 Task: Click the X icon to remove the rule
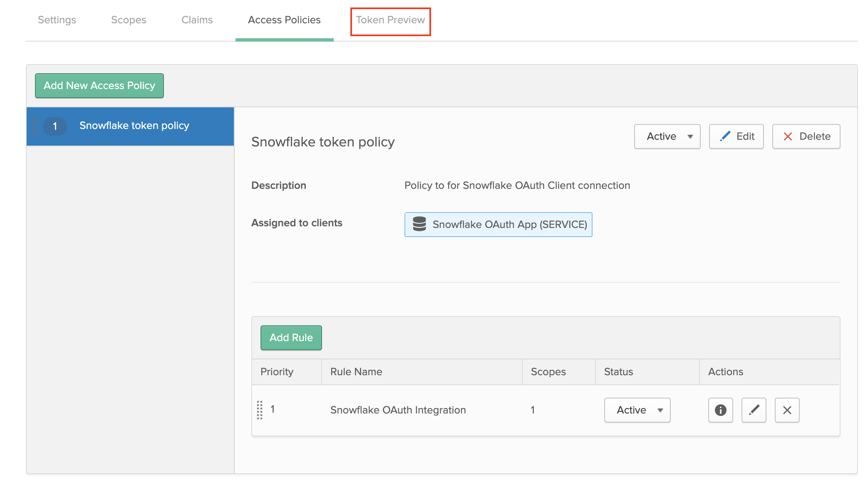pyautogui.click(x=786, y=410)
